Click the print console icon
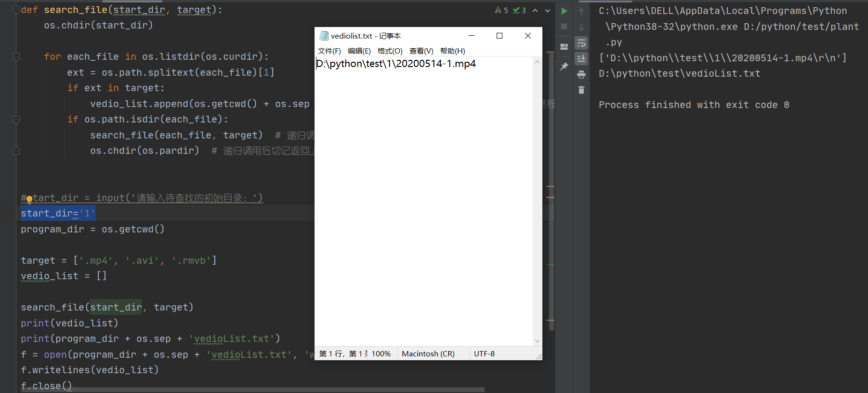This screenshot has height=393, width=868. pos(581,74)
